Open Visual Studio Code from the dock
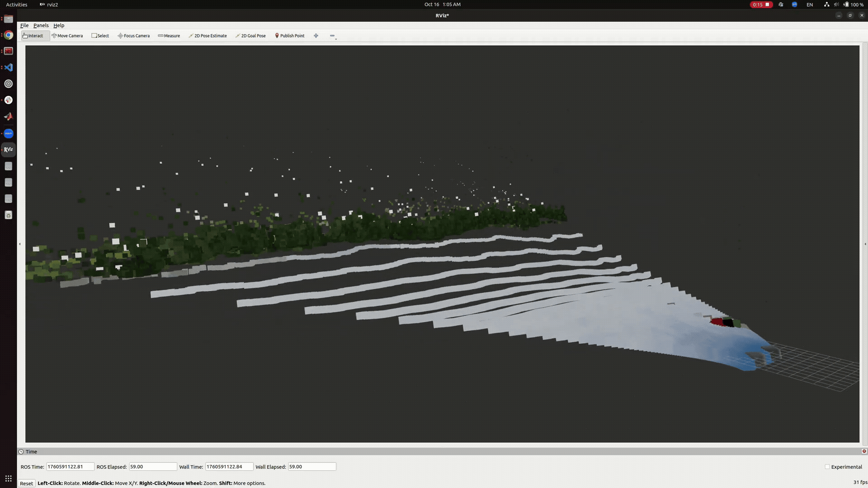 (x=8, y=67)
